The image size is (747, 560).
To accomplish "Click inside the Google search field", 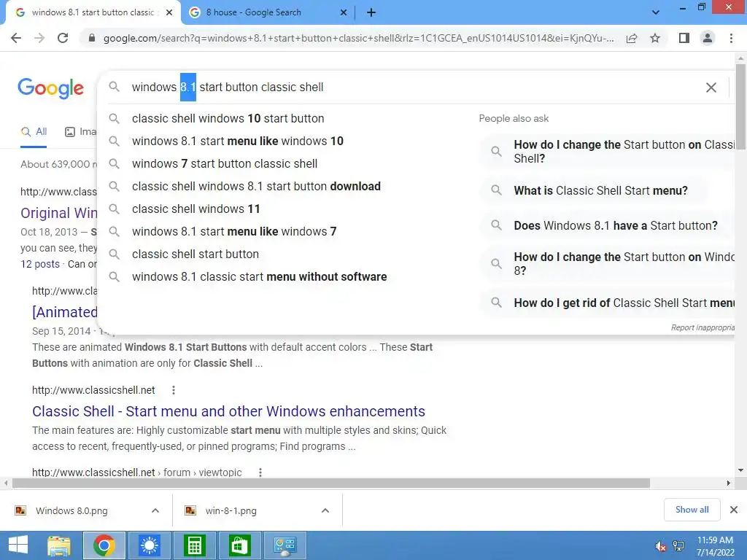I will click(414, 87).
